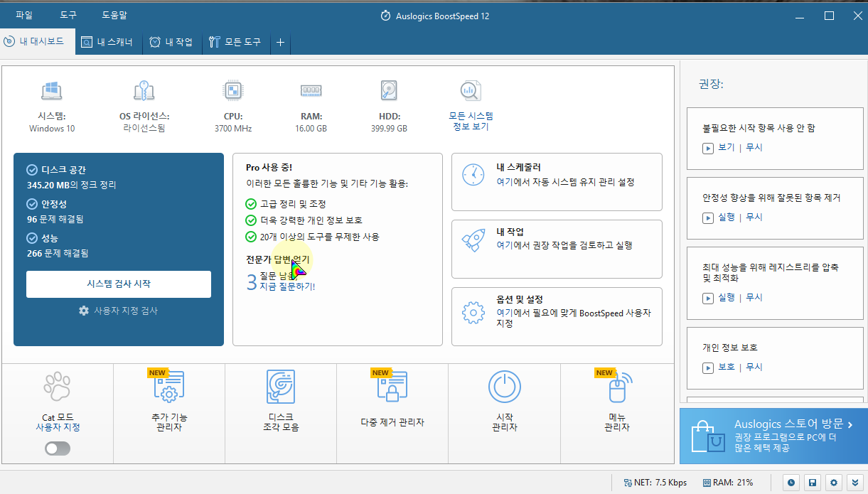
Task: Switch to the 내 작업 tab
Action: pos(171,42)
